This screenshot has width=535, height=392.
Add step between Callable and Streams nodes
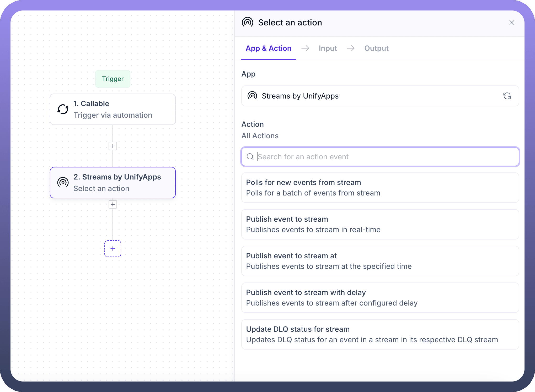coord(113,146)
